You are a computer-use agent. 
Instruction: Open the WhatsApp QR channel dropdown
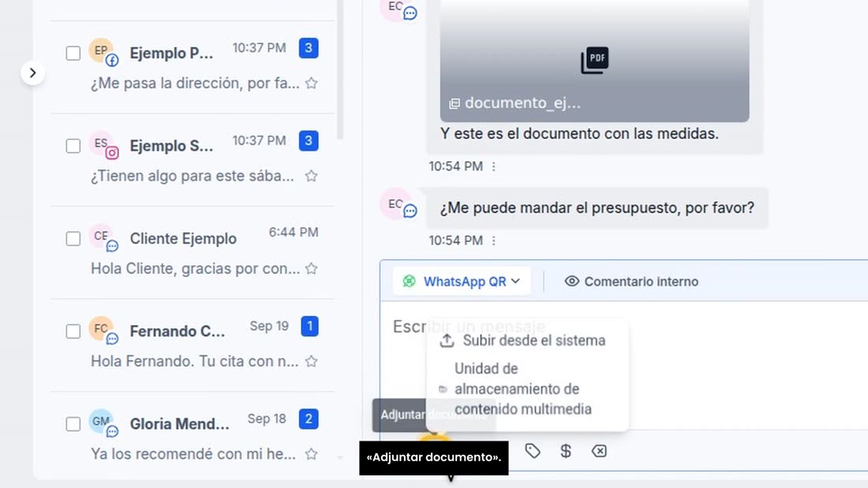click(462, 281)
